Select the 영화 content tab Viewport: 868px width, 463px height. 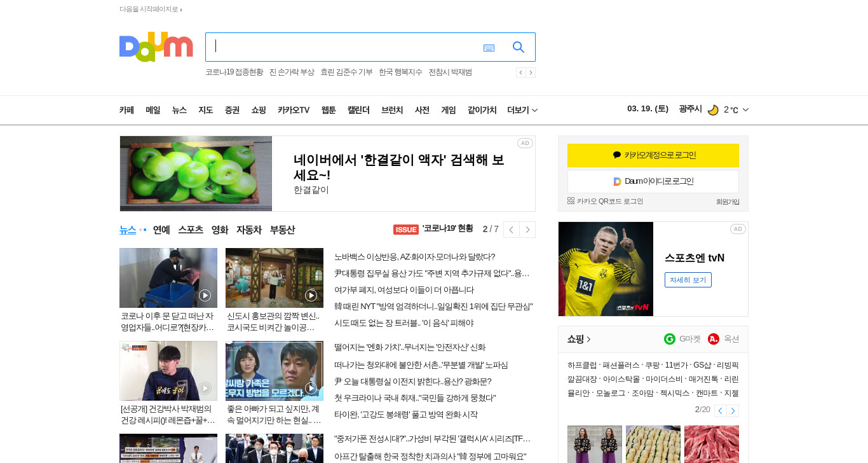coord(220,230)
